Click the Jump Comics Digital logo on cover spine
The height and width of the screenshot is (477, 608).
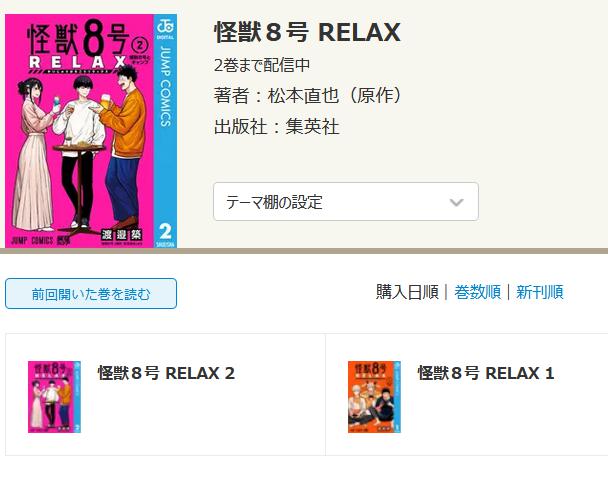[x=166, y=28]
